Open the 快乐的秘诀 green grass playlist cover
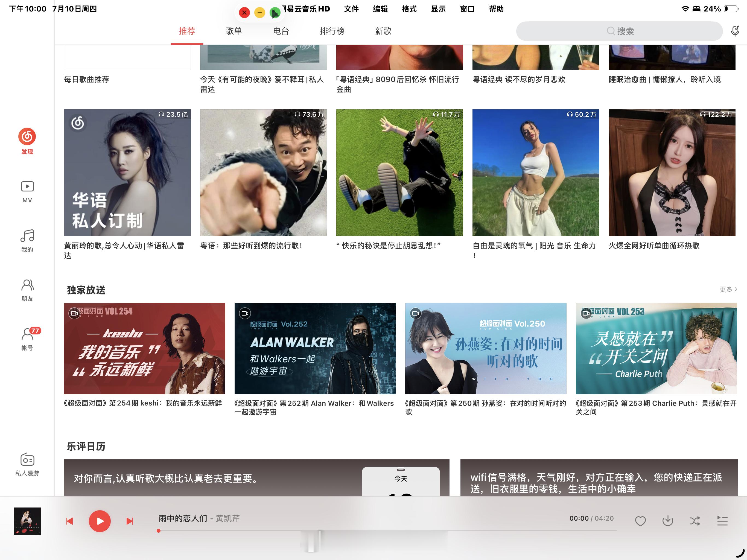The image size is (747, 560). click(x=399, y=173)
